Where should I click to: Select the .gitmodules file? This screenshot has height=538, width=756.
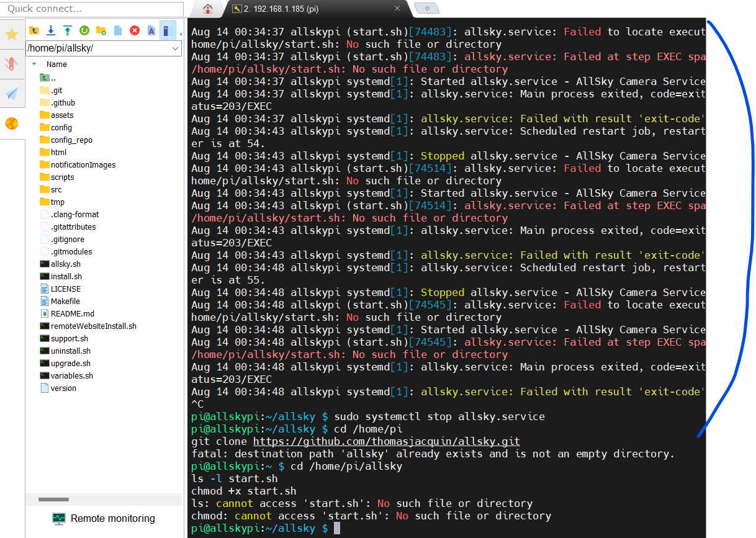(66, 251)
